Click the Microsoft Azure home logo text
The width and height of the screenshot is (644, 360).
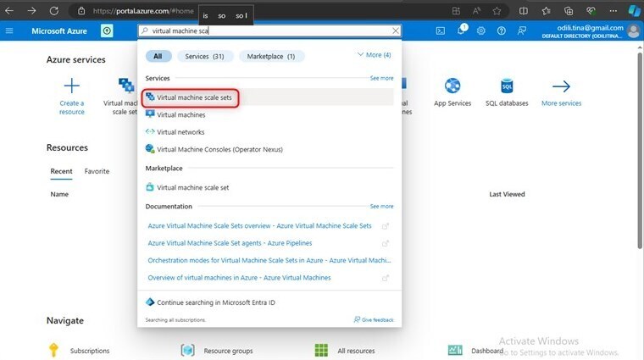click(59, 30)
